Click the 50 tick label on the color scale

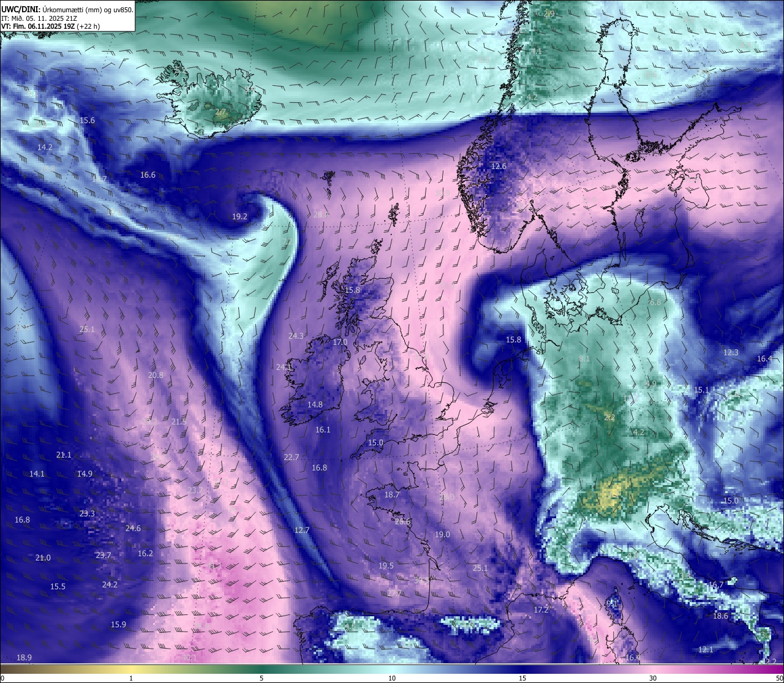[779, 678]
